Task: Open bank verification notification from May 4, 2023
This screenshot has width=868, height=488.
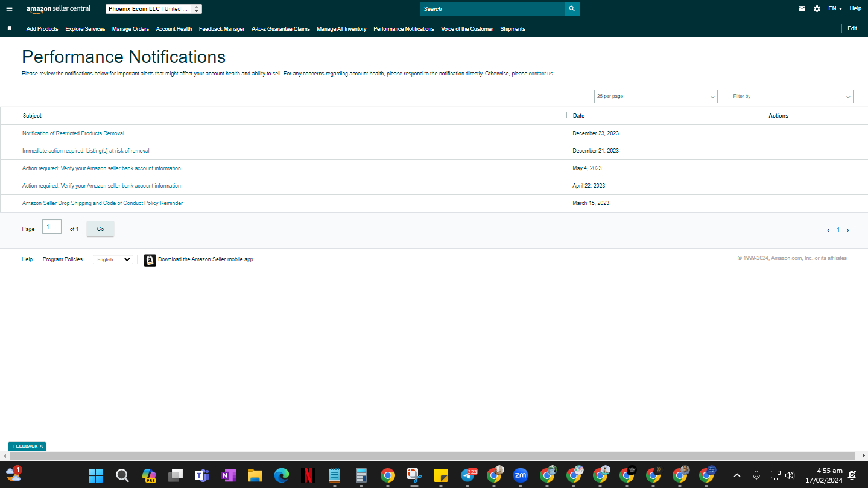Action: tap(101, 168)
